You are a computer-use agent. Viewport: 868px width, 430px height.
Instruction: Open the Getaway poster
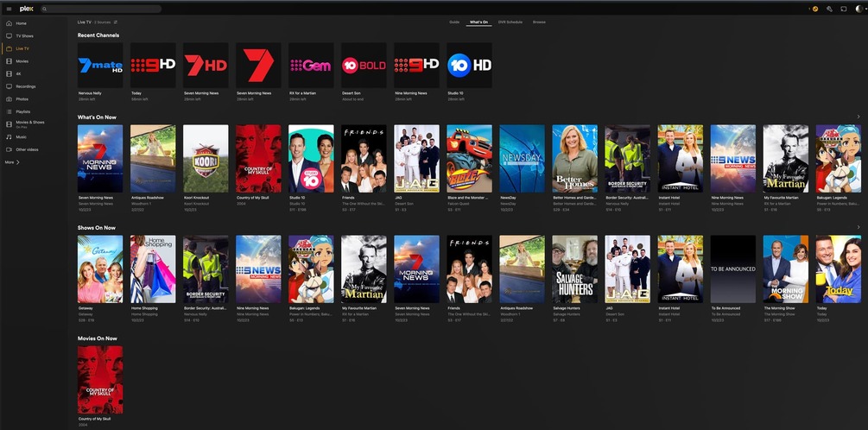[100, 269]
